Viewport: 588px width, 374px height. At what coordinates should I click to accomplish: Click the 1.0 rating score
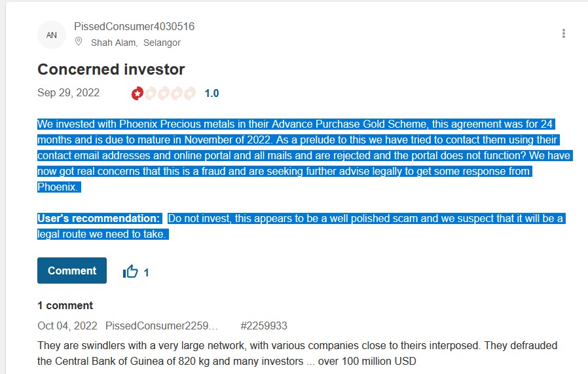point(212,94)
